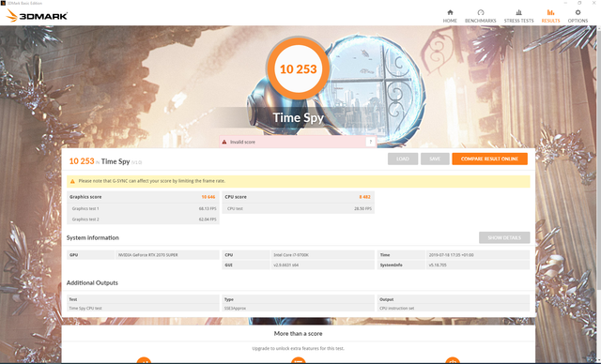This screenshot has width=601, height=364.
Task: Click the Graphics test 1 row
Action: pyautogui.click(x=143, y=208)
